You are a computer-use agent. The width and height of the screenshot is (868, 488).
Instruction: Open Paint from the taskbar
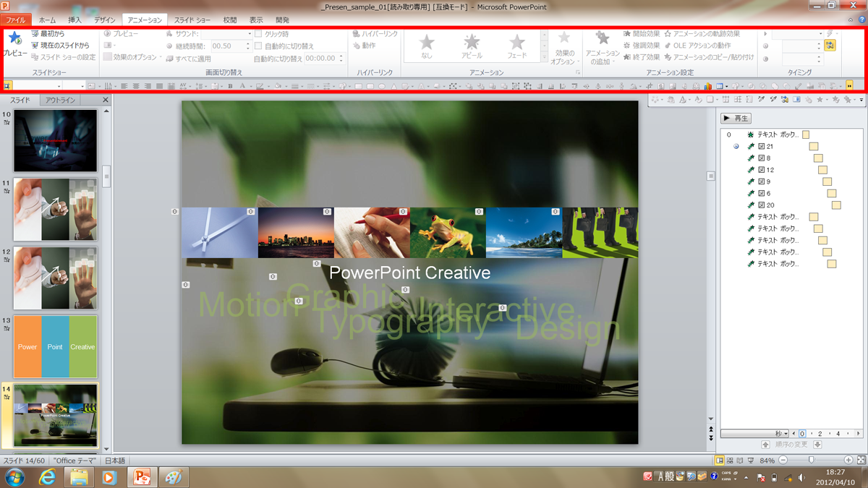(x=172, y=477)
